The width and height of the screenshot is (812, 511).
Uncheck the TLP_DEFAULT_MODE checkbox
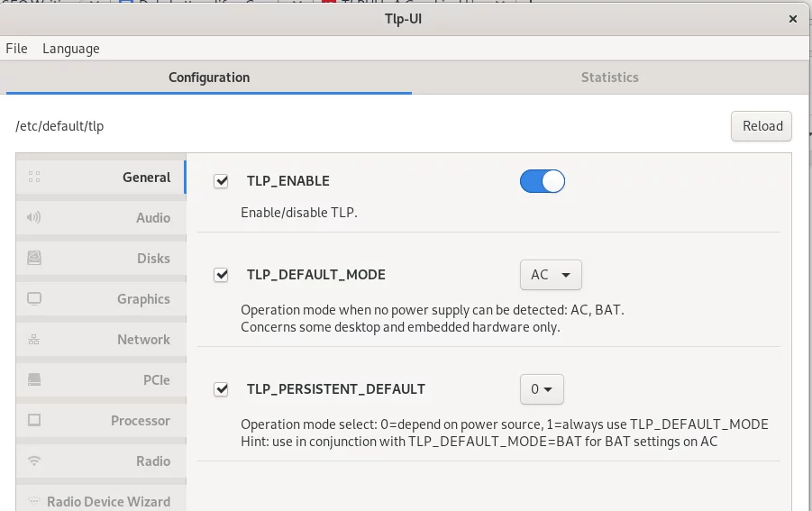[221, 275]
